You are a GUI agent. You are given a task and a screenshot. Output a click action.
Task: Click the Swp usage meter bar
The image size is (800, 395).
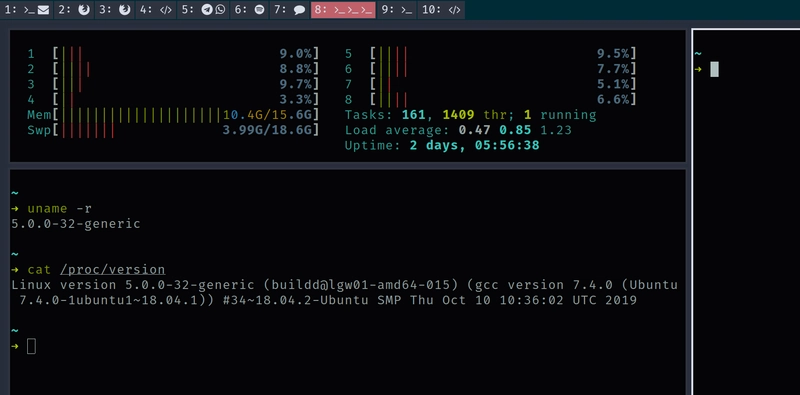point(186,130)
